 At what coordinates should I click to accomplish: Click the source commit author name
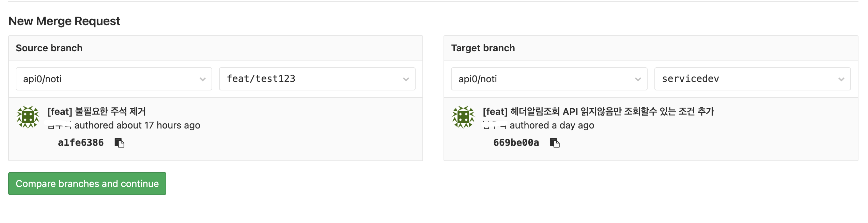click(x=59, y=126)
